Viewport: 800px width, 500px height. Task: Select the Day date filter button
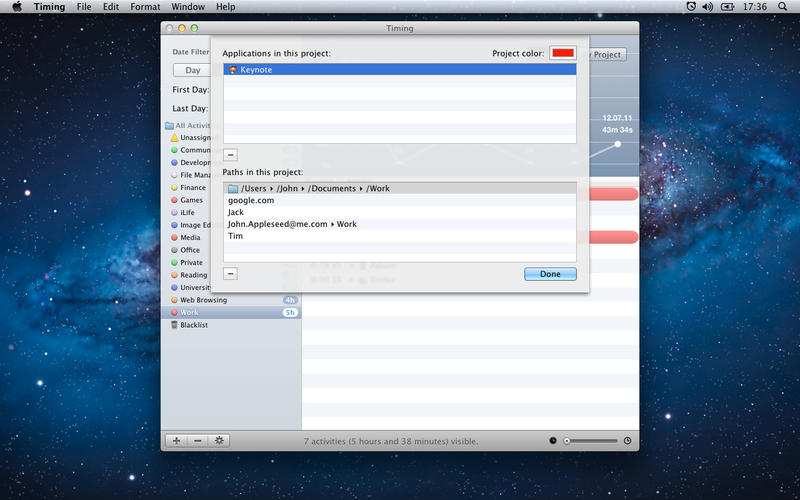(192, 70)
